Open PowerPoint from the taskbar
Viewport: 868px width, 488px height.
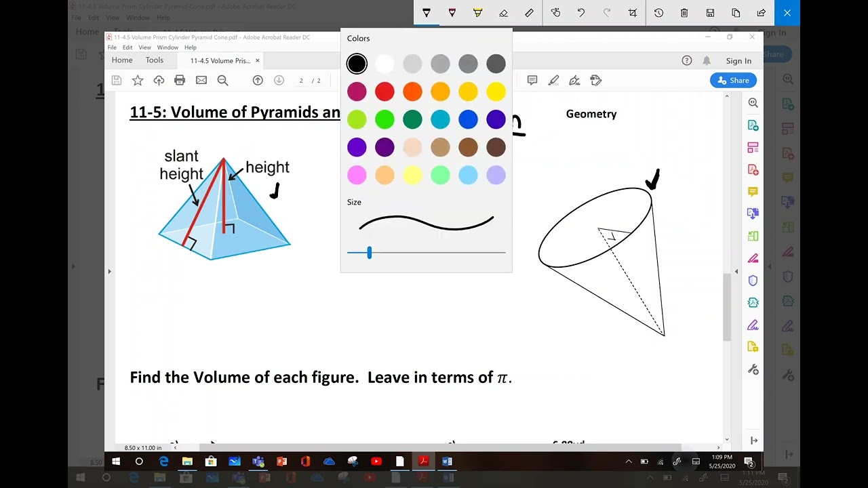pos(281,462)
